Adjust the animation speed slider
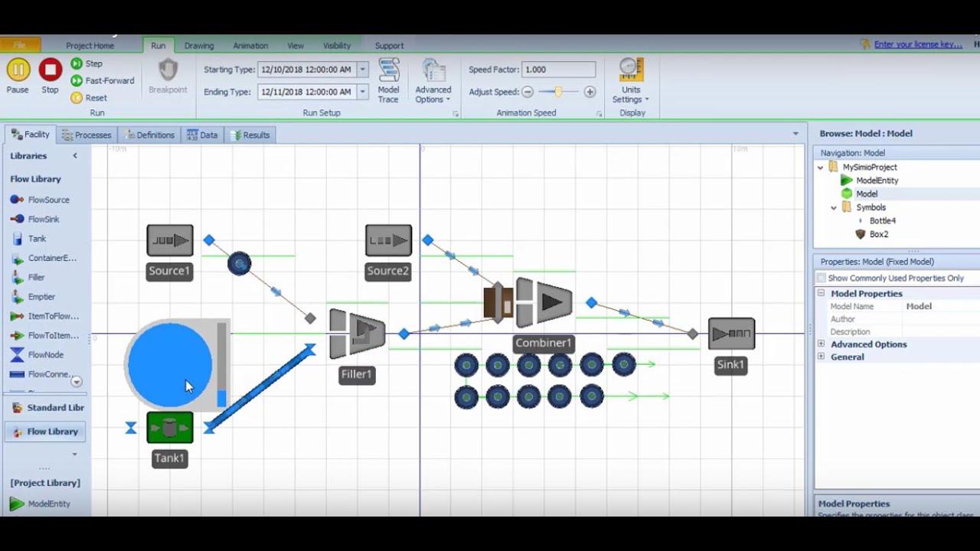980x551 pixels. click(558, 92)
